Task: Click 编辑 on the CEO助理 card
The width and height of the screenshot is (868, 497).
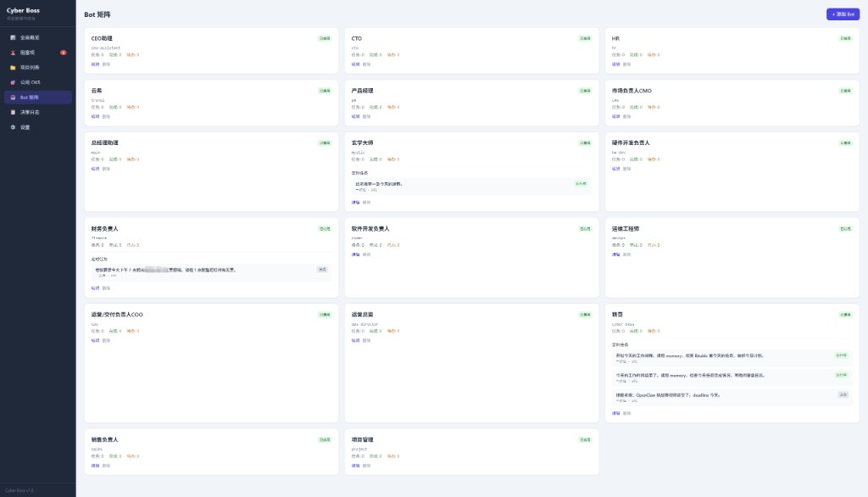Action: click(x=95, y=64)
